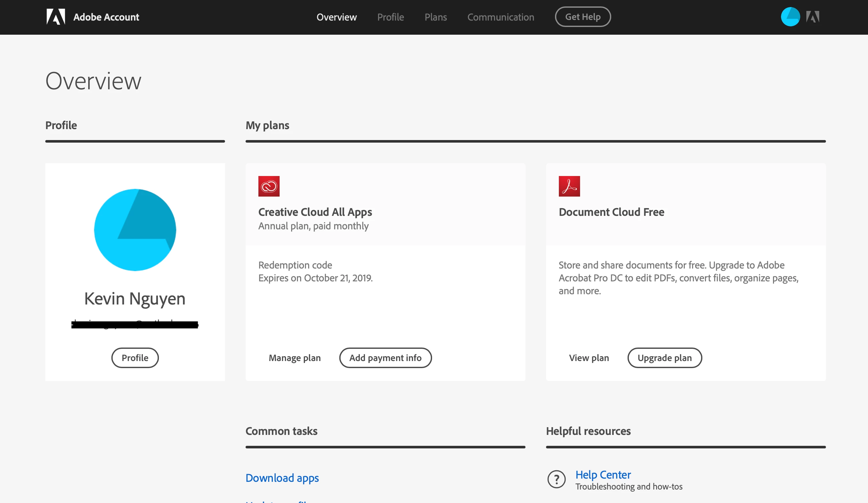Click the Creative Cloud app icon
This screenshot has width=868, height=503.
[x=269, y=186]
